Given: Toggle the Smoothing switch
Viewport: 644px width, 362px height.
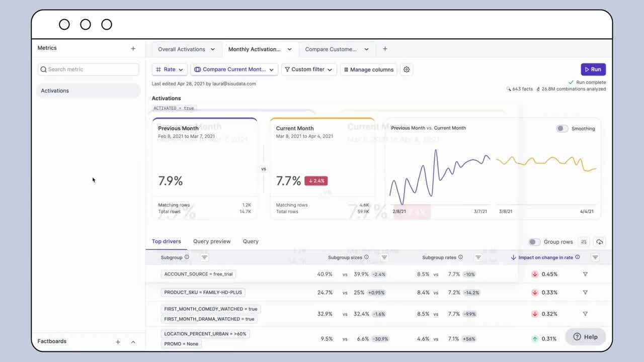Looking at the screenshot, I should click(x=562, y=129).
